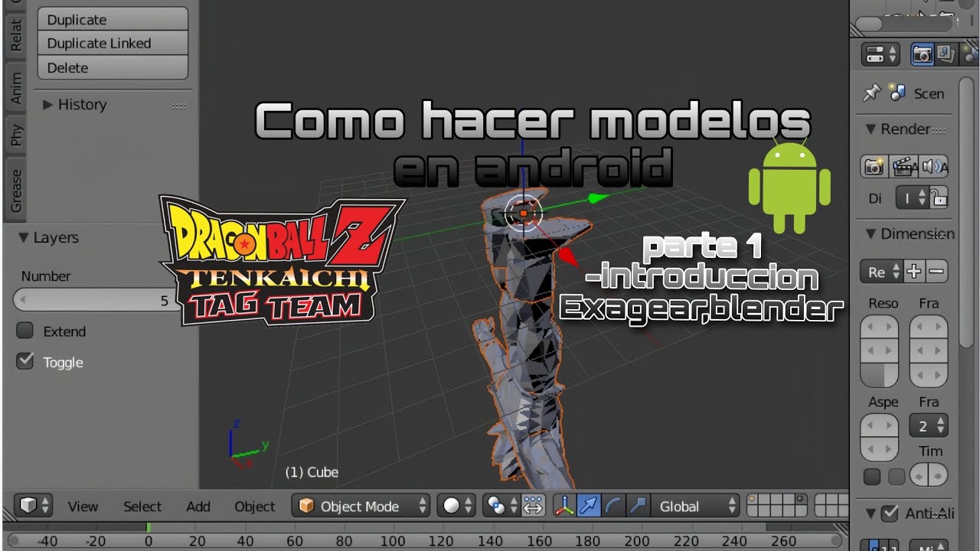Switch to the Relat tab
This screenshot has width=980, height=551.
[16, 34]
